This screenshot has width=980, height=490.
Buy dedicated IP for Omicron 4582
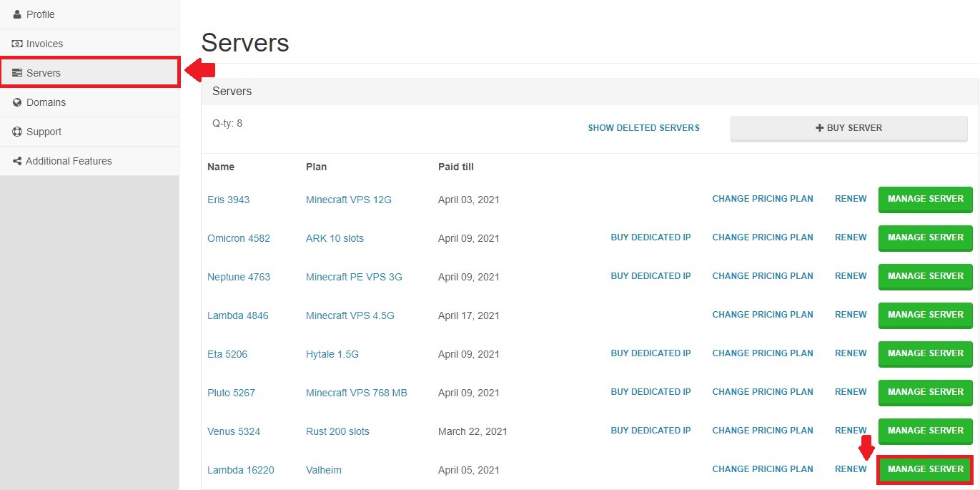[x=650, y=237]
